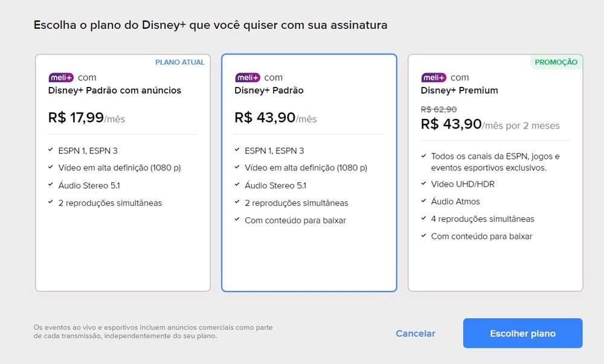The width and height of the screenshot is (604, 364).
Task: Click the heading about choosing your Disney+ plan
Action: 211,25
